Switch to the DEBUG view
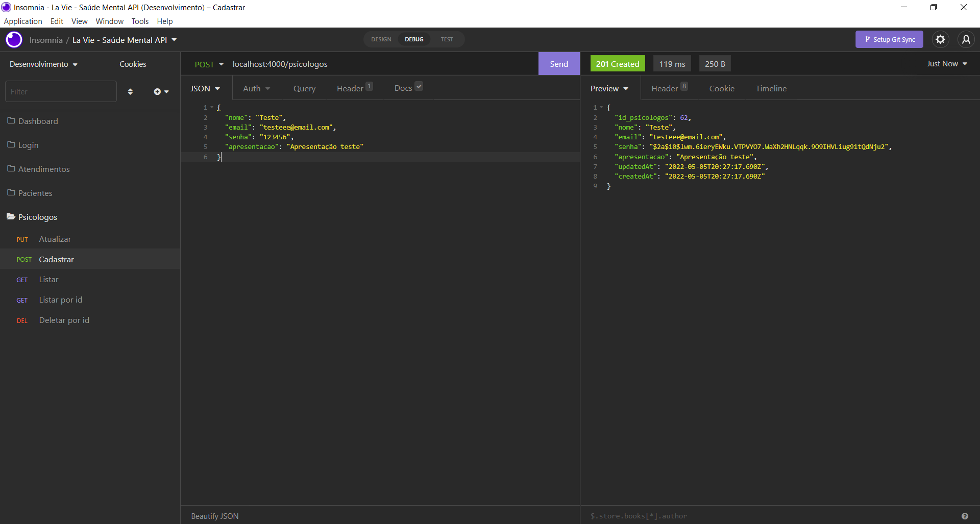Screen dimensions: 980x524 [414, 39]
